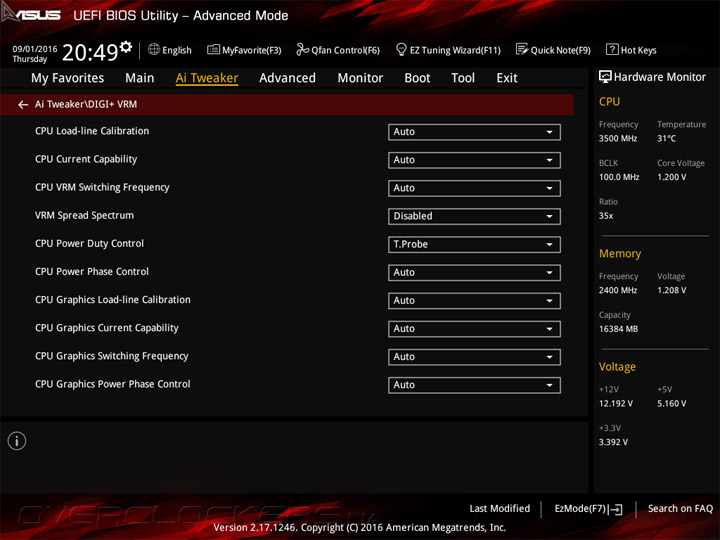This screenshot has height=540, width=720.
Task: Switch to the Main tab
Action: coord(140,78)
